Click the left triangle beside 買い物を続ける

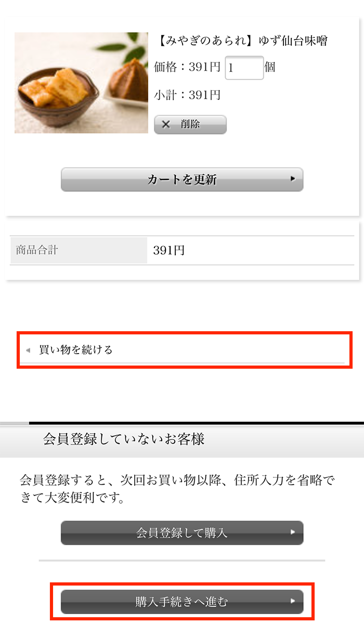pyautogui.click(x=28, y=350)
